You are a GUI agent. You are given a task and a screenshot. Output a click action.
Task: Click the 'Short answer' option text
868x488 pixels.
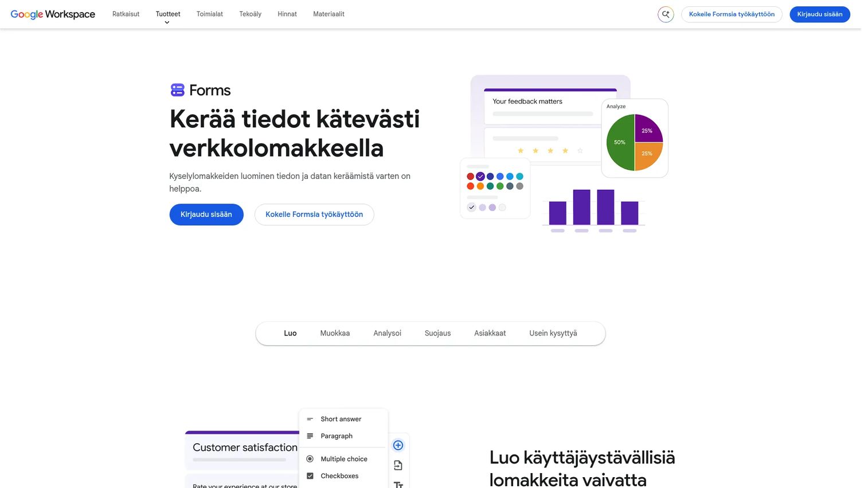(341, 419)
